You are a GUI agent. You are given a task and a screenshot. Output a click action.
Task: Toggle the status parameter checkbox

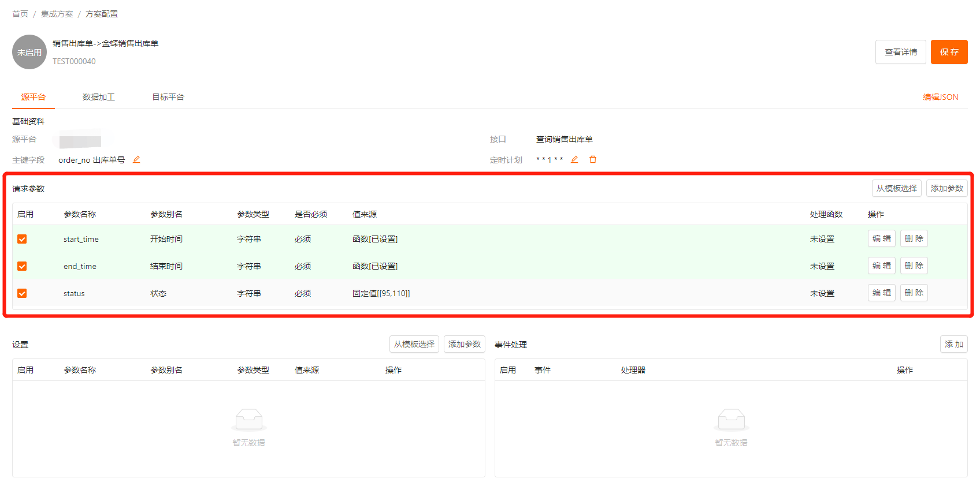pyautogui.click(x=22, y=293)
